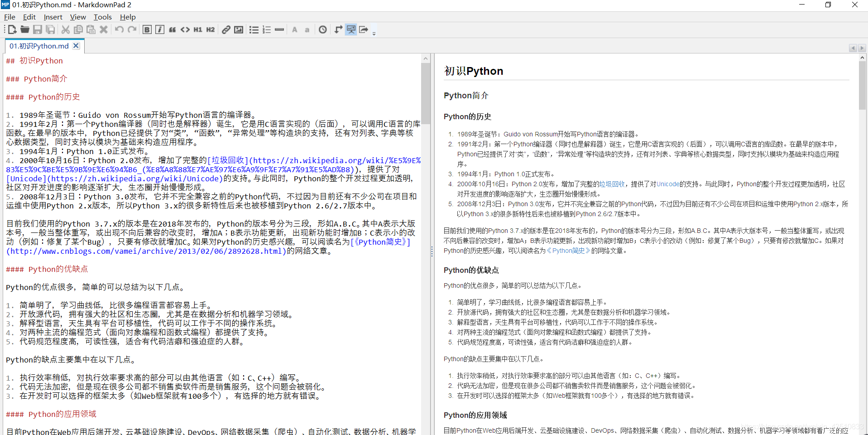Open a file using the folder icon
Image resolution: width=868 pixels, height=435 pixels.
25,29
